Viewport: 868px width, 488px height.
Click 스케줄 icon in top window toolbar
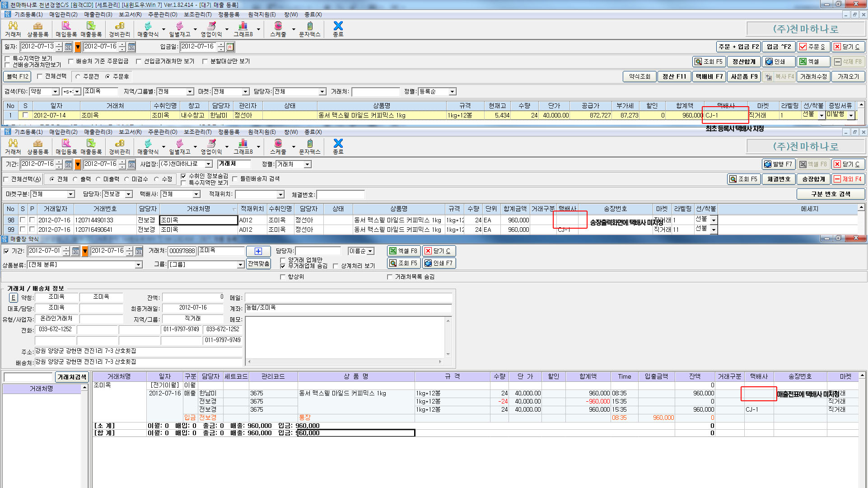278,29
